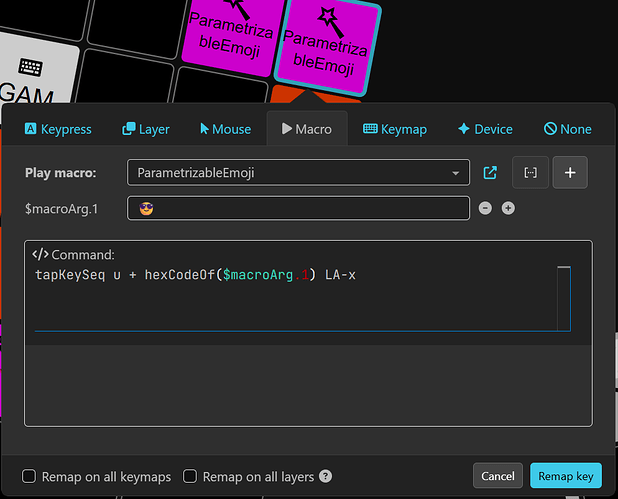Image resolution: width=618 pixels, height=499 pixels.
Task: Switch to the Device tab
Action: click(x=485, y=129)
